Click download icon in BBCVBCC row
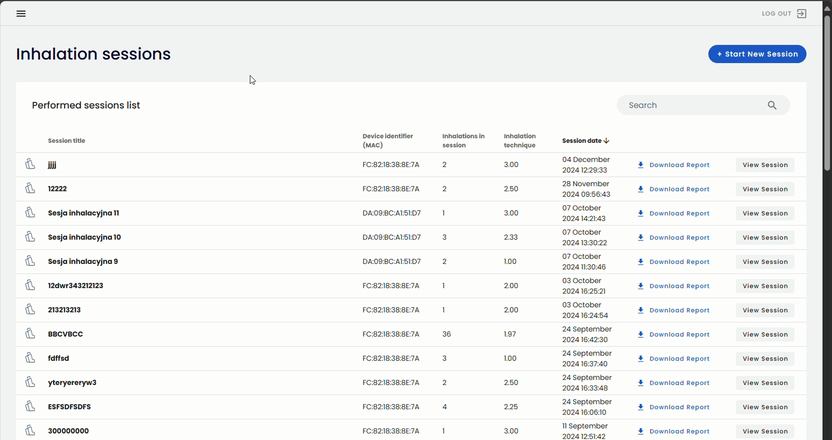The width and height of the screenshot is (832, 440). pos(640,335)
